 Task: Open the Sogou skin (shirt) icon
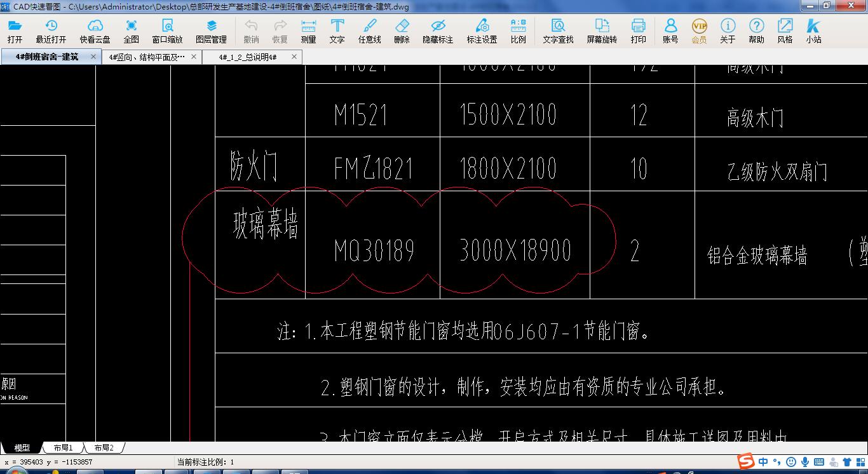click(x=847, y=462)
